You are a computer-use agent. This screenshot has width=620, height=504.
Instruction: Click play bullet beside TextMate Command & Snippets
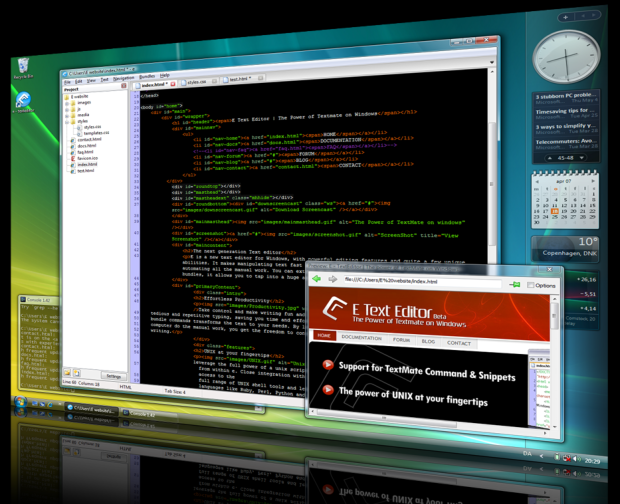(328, 364)
